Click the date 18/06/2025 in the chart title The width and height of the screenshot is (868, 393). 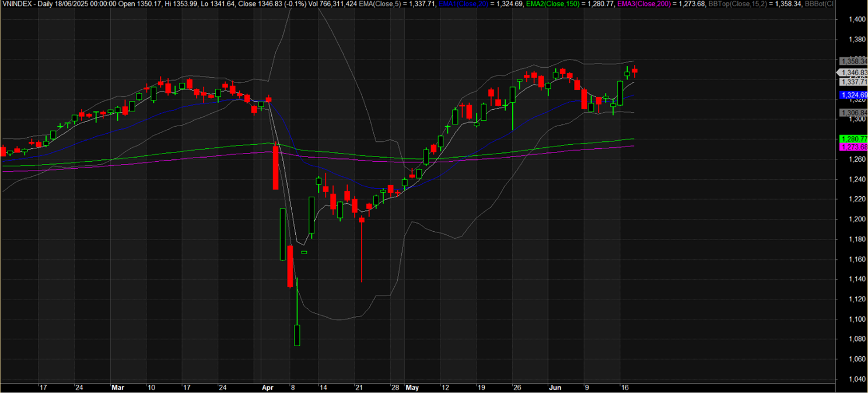point(72,4)
